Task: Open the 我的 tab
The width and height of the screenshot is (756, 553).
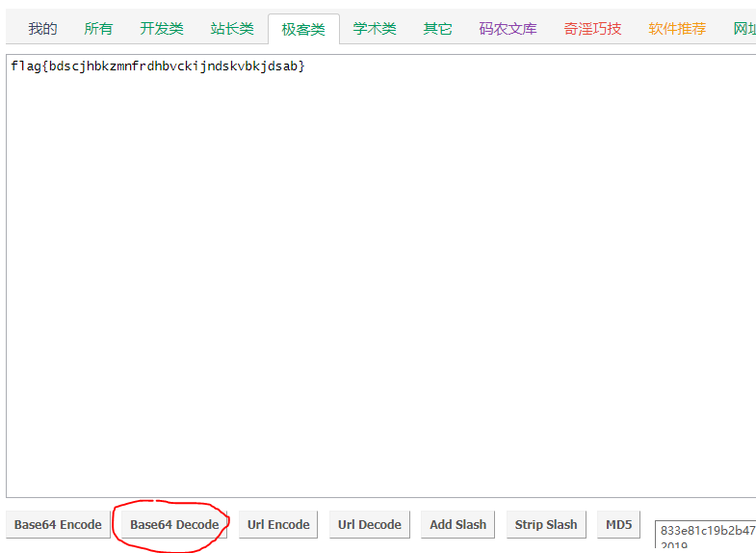Action: [x=42, y=29]
